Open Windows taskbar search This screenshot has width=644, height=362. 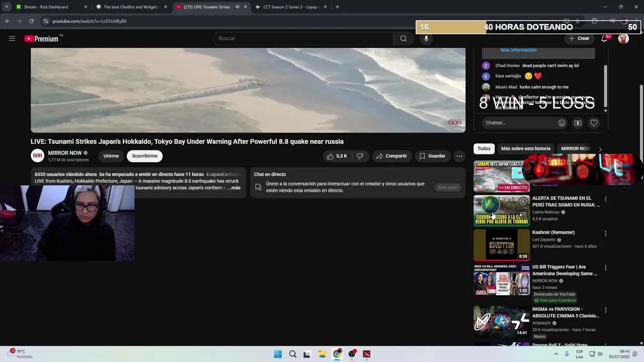click(x=292, y=354)
